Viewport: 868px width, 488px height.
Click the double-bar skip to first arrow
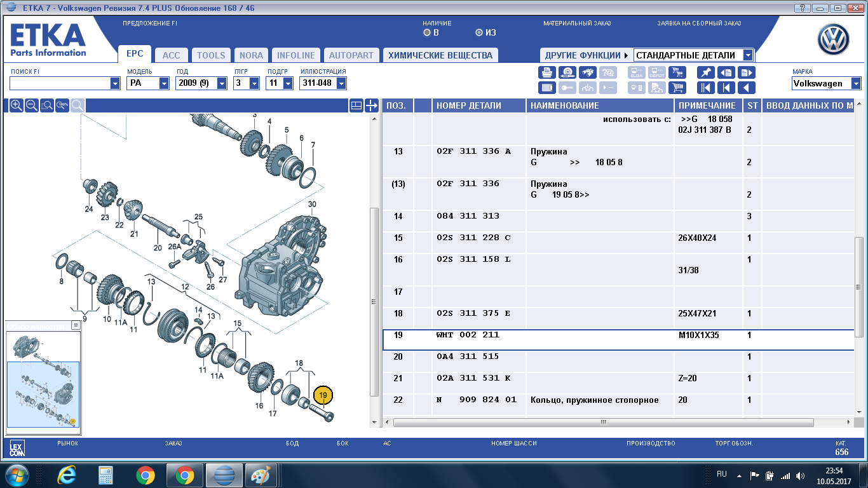pyautogui.click(x=705, y=88)
